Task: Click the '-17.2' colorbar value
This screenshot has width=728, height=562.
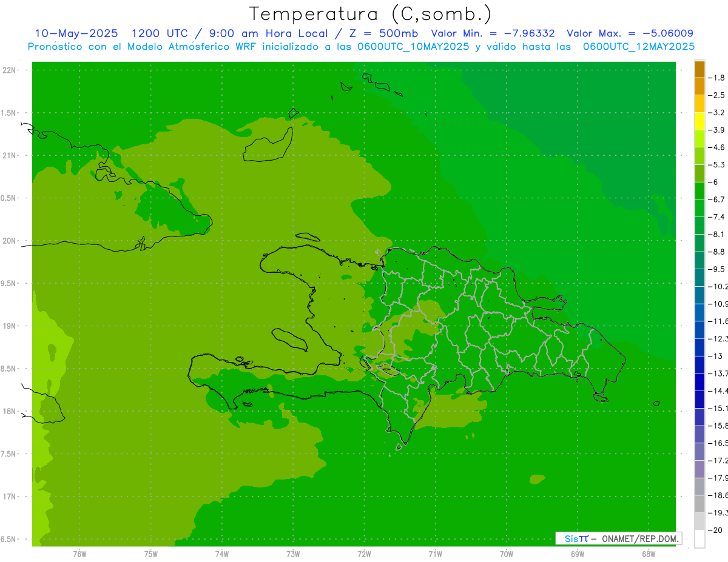Action: point(719,461)
